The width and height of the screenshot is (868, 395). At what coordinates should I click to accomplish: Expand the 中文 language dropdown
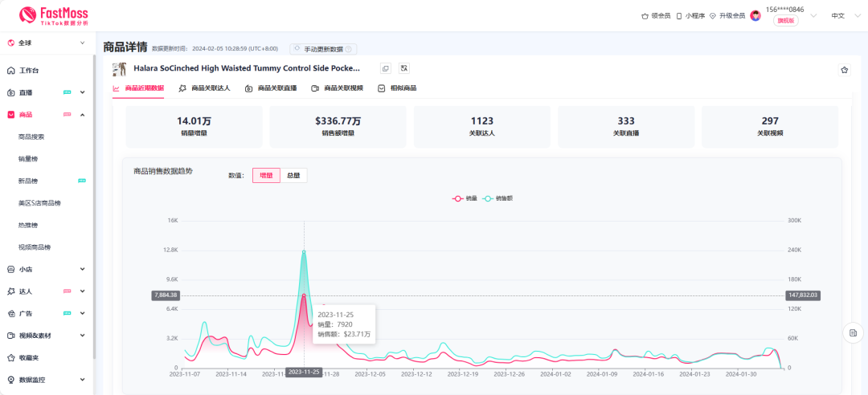point(843,15)
